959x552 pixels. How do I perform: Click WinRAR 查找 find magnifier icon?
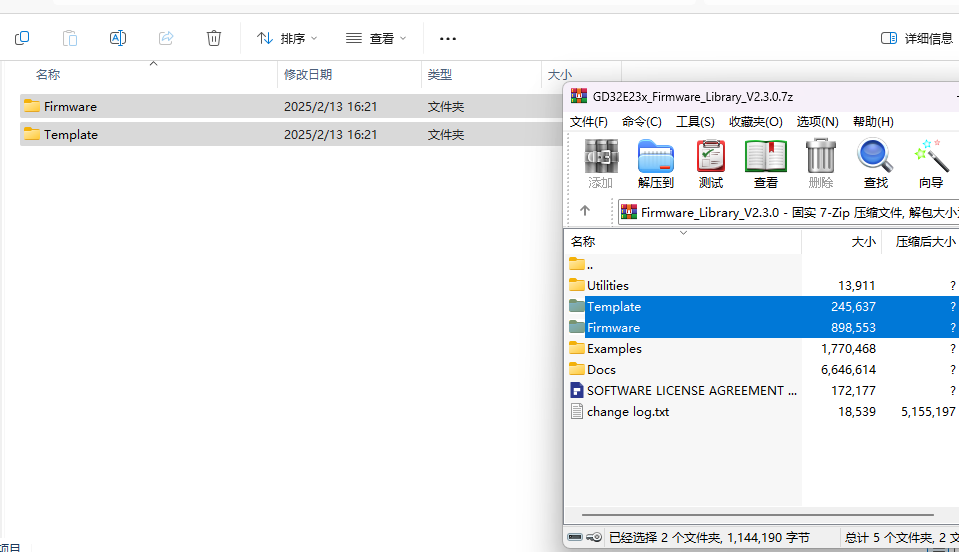tap(875, 163)
